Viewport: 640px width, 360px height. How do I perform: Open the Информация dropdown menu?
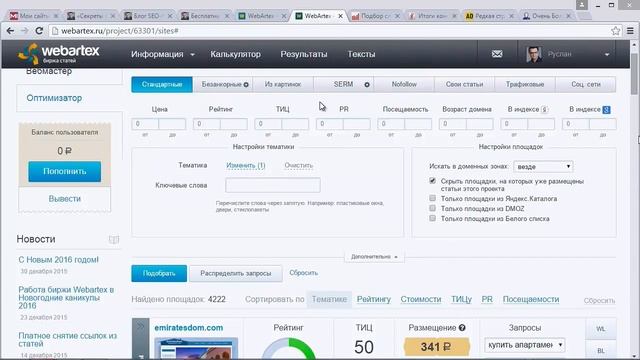click(x=162, y=54)
